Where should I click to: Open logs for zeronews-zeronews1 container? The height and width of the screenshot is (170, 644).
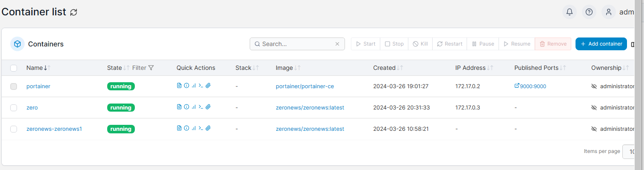(x=179, y=128)
